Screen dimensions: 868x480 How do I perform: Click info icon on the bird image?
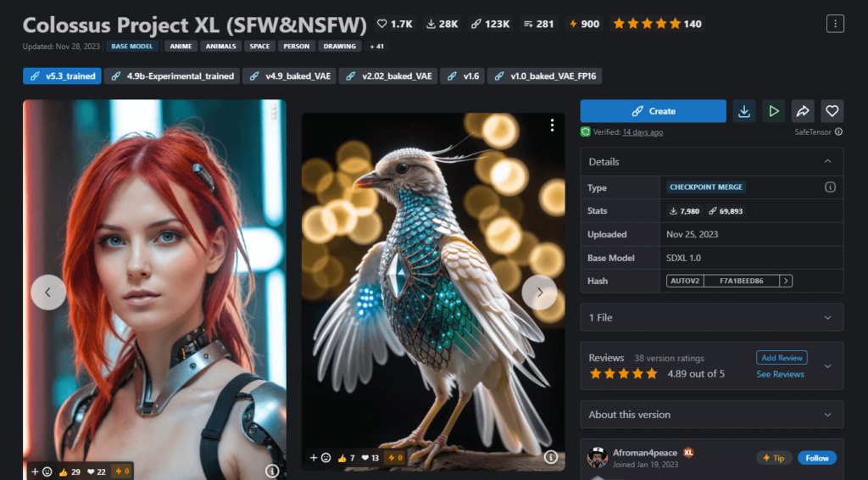point(551,457)
